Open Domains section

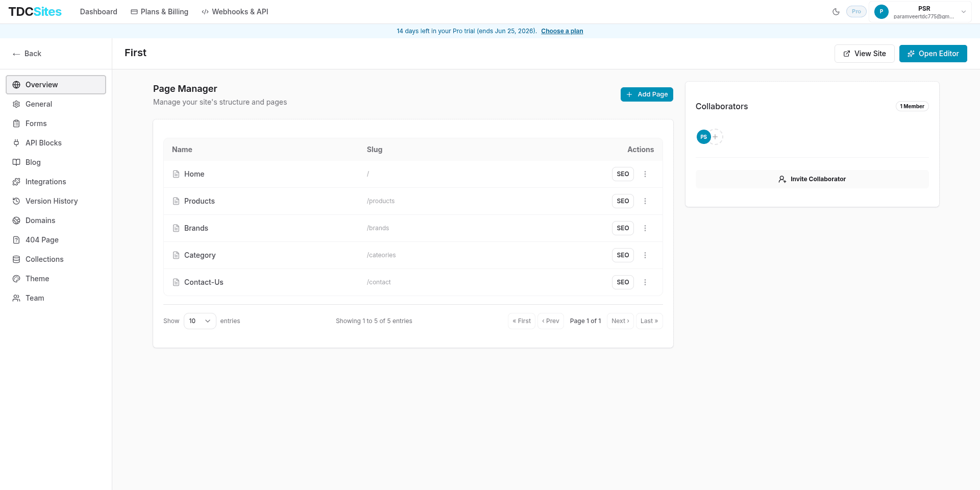click(x=56, y=220)
